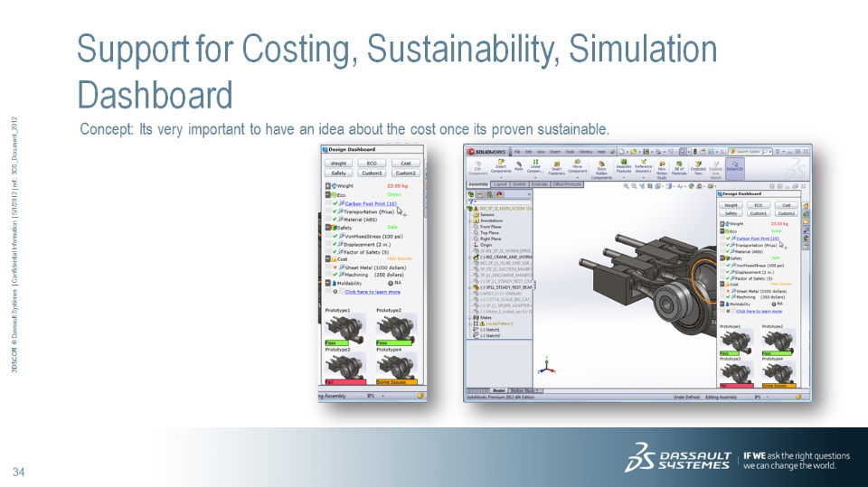The image size is (868, 487).
Task: Collapse Moldability section in enlarged dashboard
Action: click(327, 283)
